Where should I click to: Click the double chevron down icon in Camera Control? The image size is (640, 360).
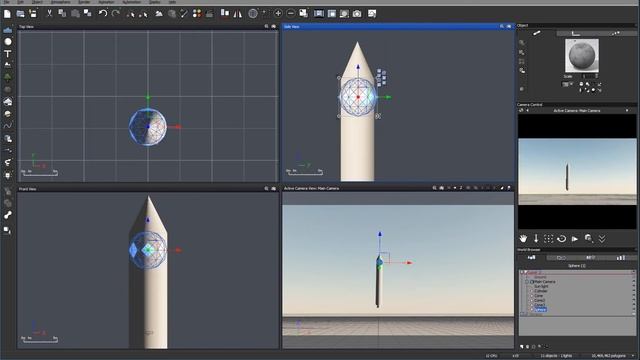(x=602, y=239)
